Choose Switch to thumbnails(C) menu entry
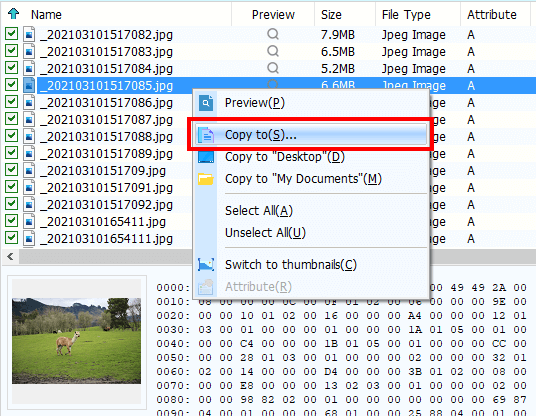 (x=311, y=265)
